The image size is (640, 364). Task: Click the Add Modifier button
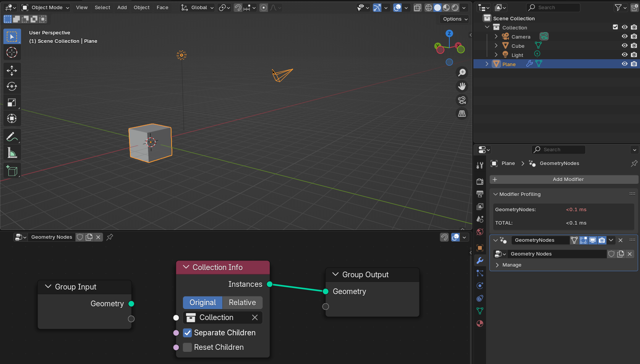(564, 180)
